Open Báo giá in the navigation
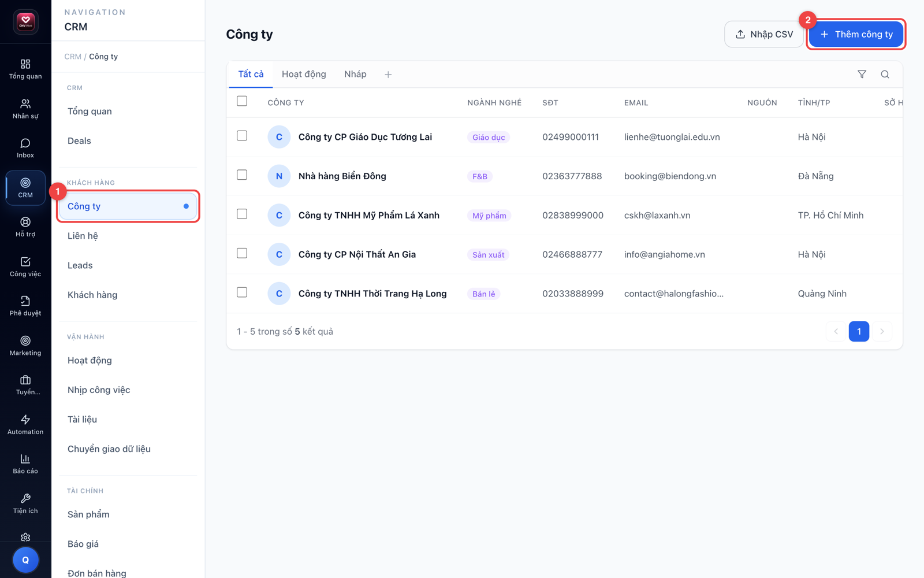Viewport: 924px width, 578px height. click(128, 544)
